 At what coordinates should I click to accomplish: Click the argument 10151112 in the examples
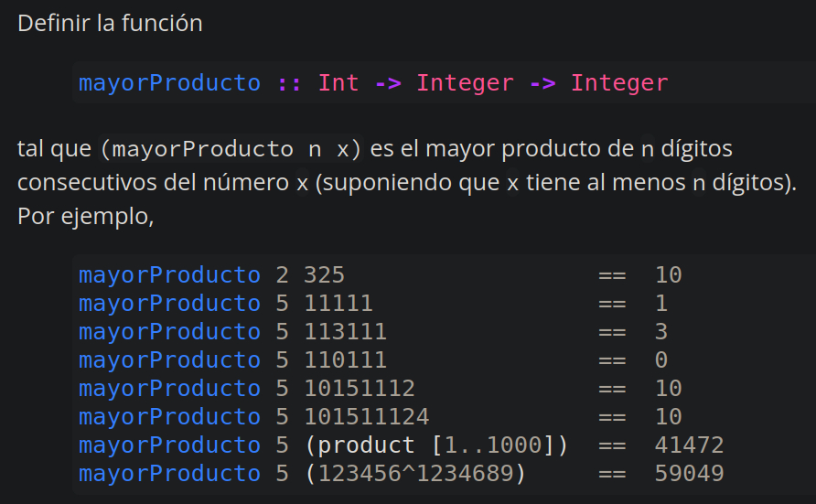pos(360,389)
